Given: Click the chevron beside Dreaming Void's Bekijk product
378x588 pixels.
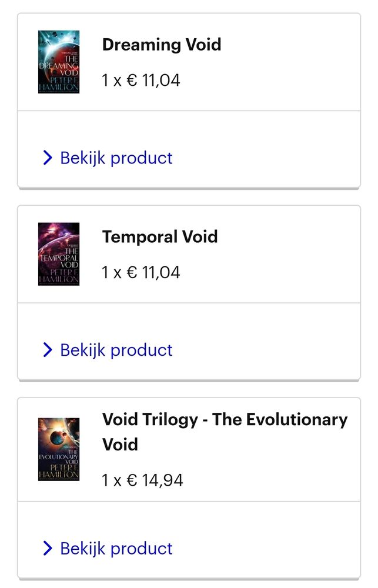Looking at the screenshot, I should 48,158.
